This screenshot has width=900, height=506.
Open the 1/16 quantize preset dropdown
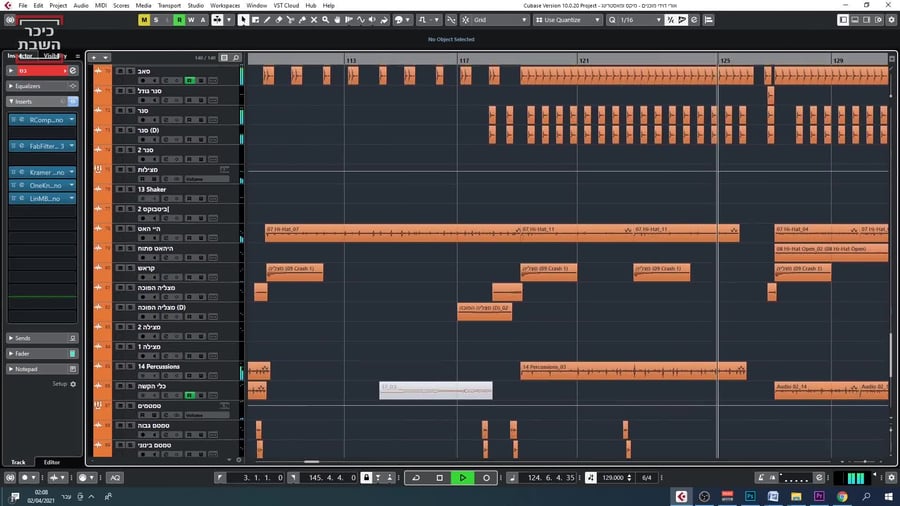click(638, 20)
